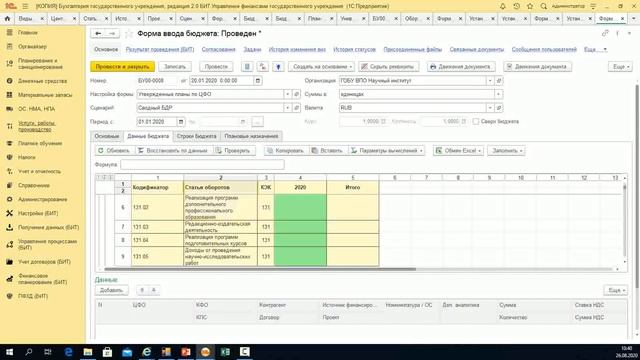
Task: Open calendar picker for Период с date
Action: pyautogui.click(x=180, y=122)
